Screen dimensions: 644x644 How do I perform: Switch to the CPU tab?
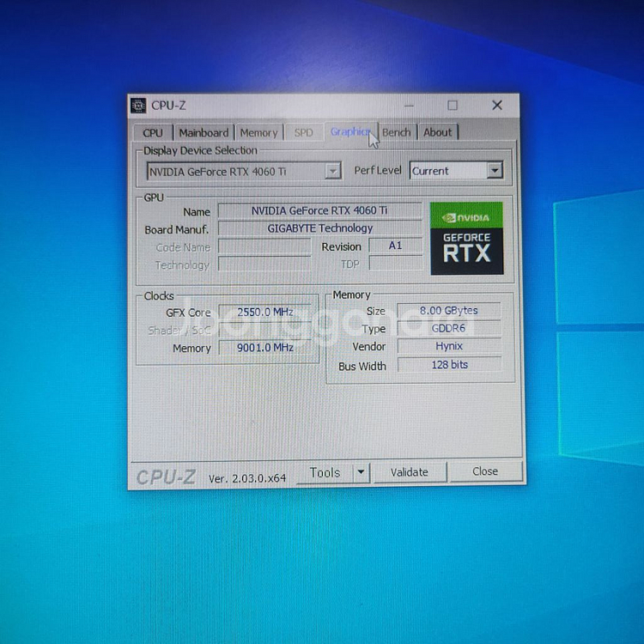coord(153,132)
